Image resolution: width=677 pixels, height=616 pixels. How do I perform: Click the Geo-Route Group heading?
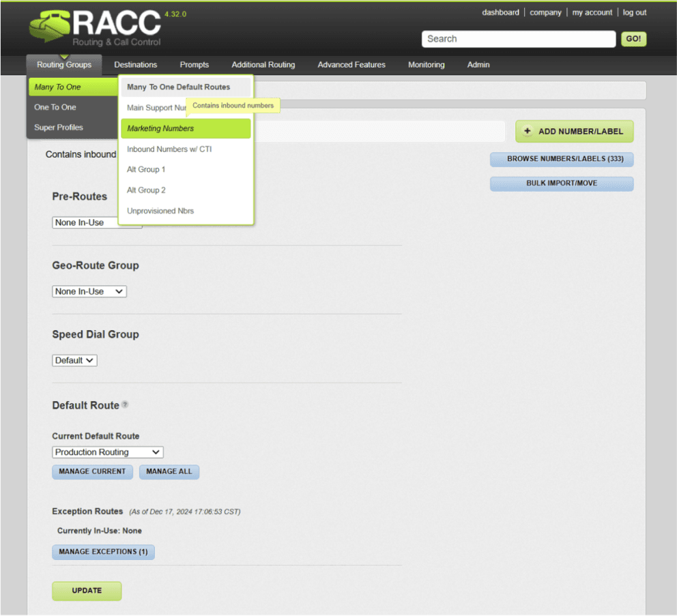point(96,265)
